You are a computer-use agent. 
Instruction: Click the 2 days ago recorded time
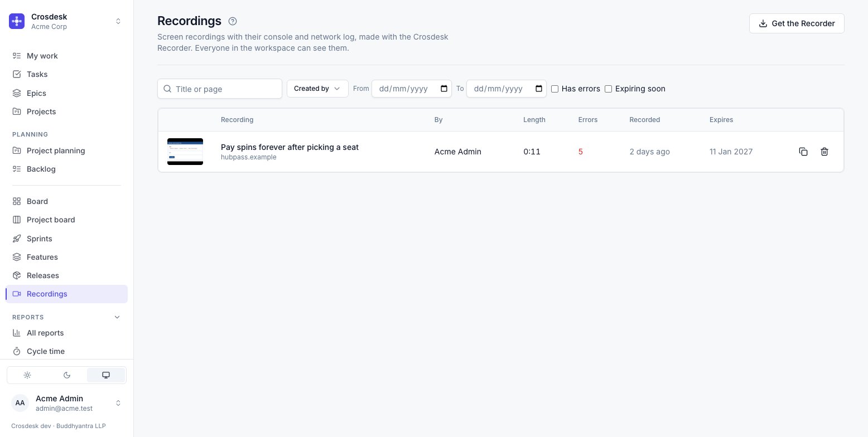(649, 152)
